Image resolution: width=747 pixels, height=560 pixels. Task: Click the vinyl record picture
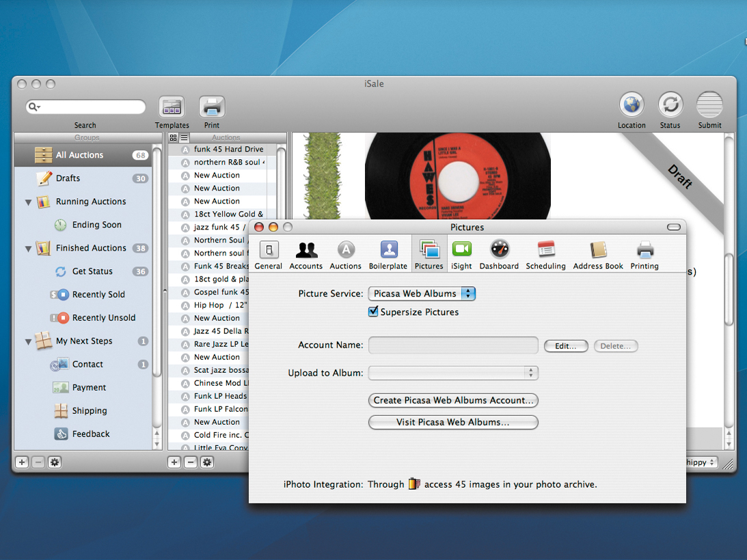[457, 176]
